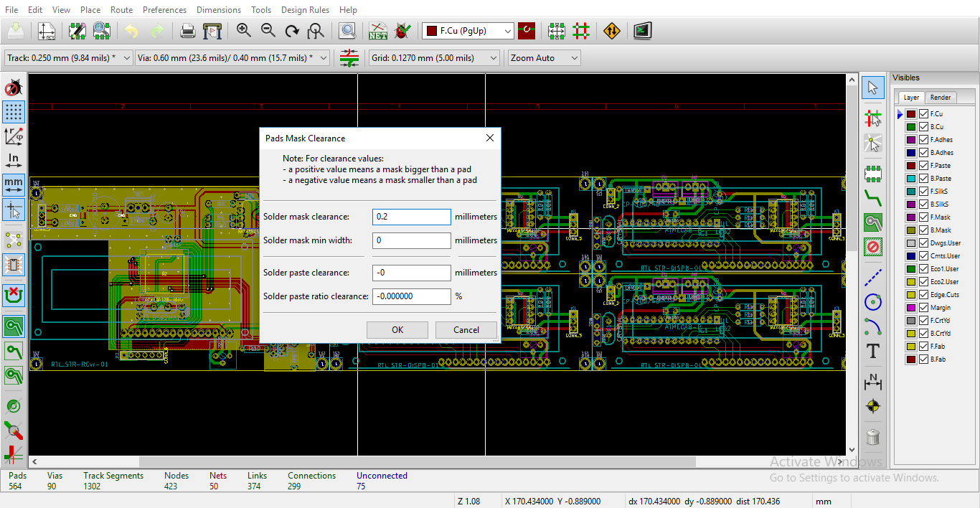Open the Add Dimension tool
This screenshot has height=508, width=980.
tap(873, 382)
